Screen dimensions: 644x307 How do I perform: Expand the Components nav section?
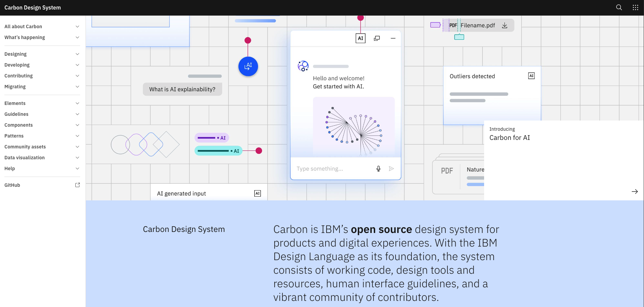point(42,125)
